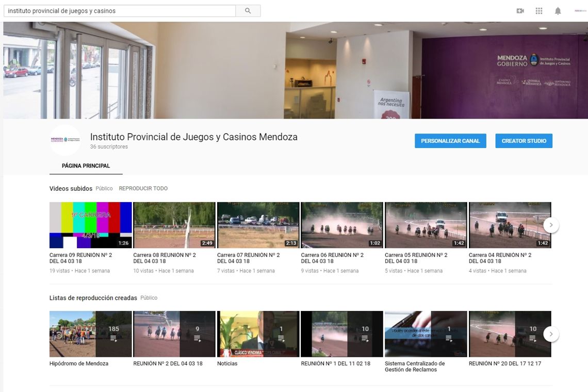Click the channel name Instituto Provincial de Juegos
Viewport: 588px width, 392px height.
(194, 137)
